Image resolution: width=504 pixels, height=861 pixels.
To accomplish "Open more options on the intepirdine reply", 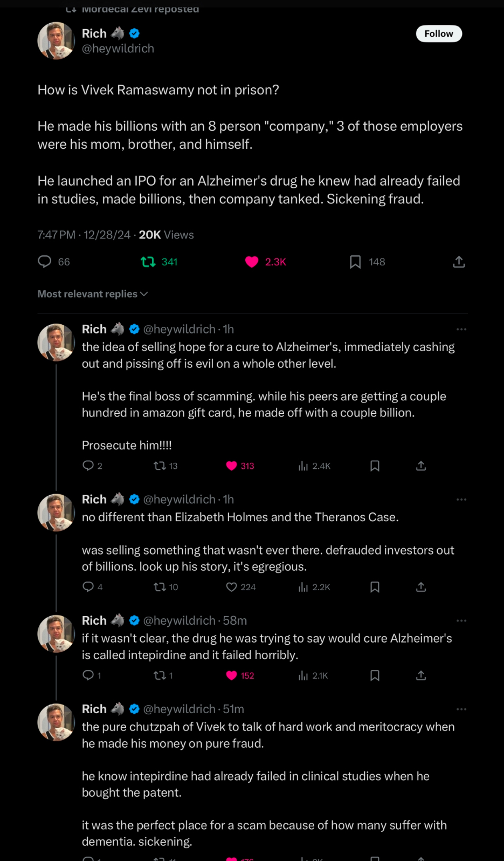I will pyautogui.click(x=461, y=620).
